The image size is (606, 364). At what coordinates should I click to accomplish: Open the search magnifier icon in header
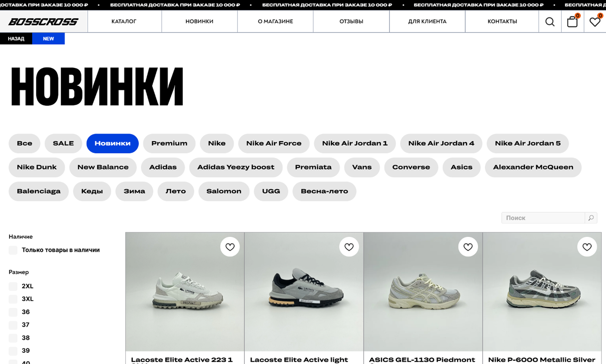point(550,21)
